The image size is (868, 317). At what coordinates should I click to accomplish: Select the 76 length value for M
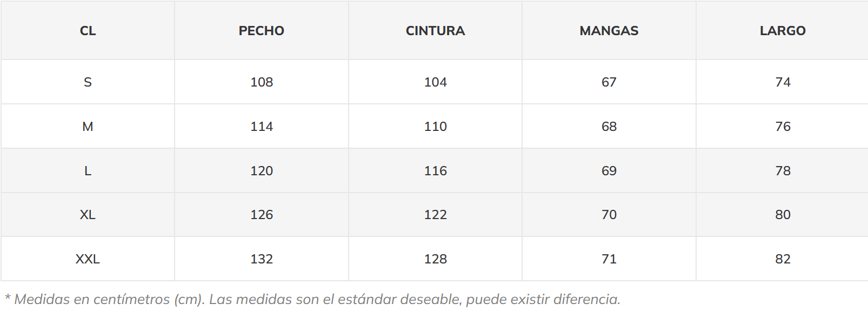[x=783, y=127]
